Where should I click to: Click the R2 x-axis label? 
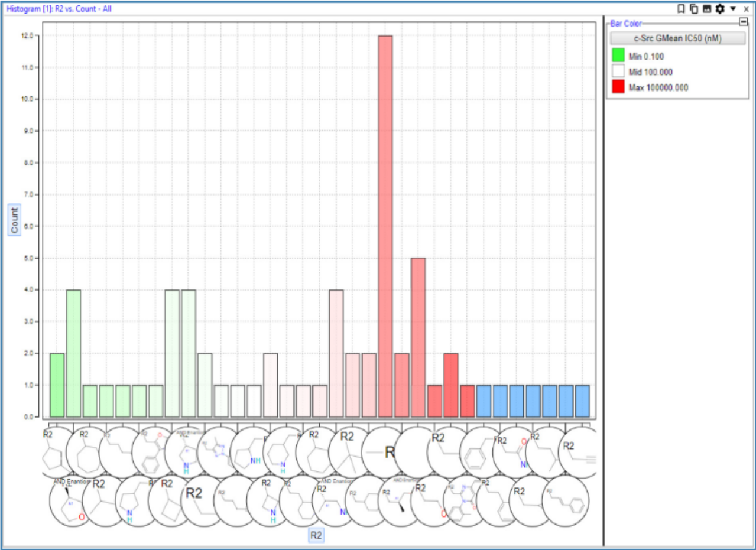coord(316,535)
